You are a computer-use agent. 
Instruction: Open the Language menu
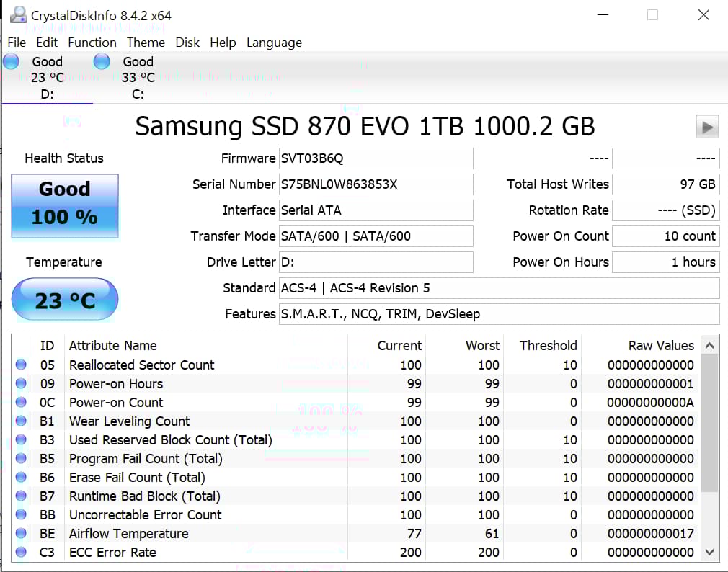click(x=274, y=43)
